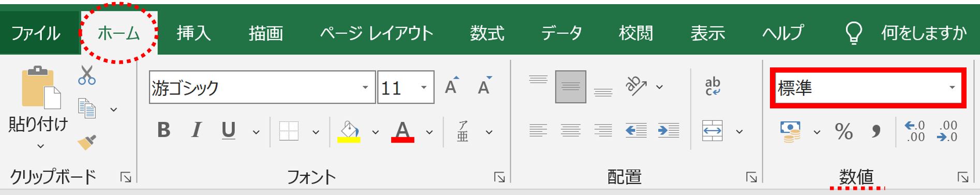The image size is (980, 195).
Task: Click the text orientation icon
Action: [x=636, y=86]
